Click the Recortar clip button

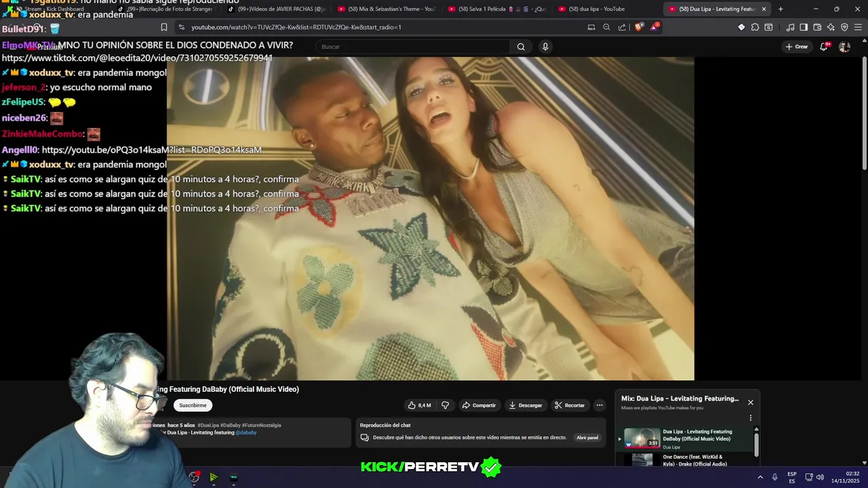tap(570, 405)
